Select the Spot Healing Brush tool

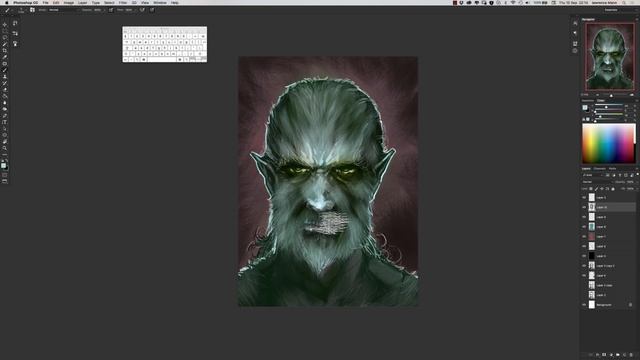[5, 64]
